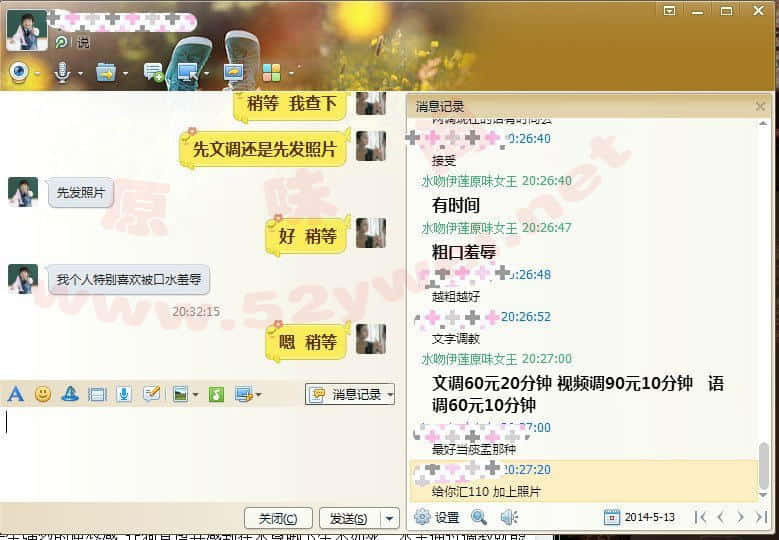Open 设置 settings in history panel
The width and height of the screenshot is (779, 540).
[437, 517]
